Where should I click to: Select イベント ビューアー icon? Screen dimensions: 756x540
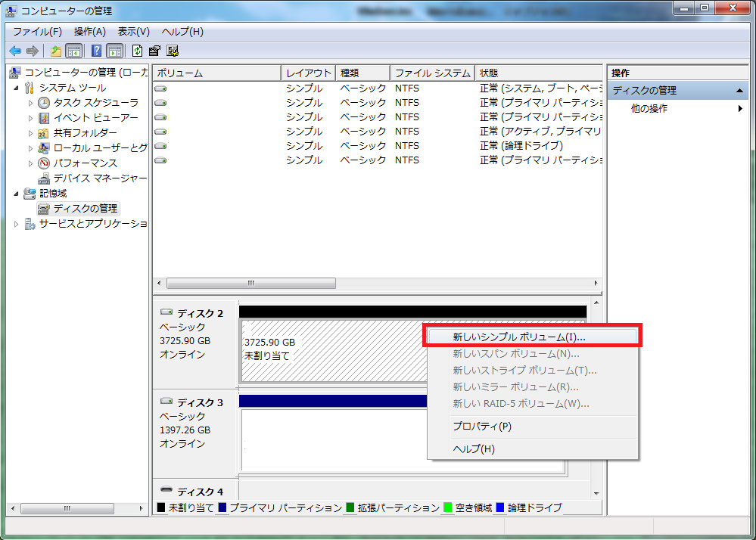(44, 118)
